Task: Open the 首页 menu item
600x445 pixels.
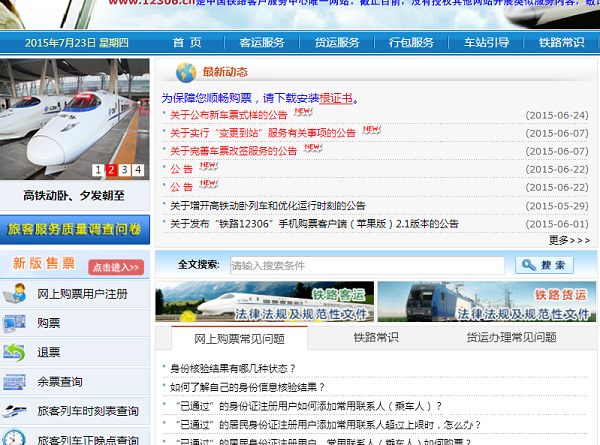Action: (187, 42)
